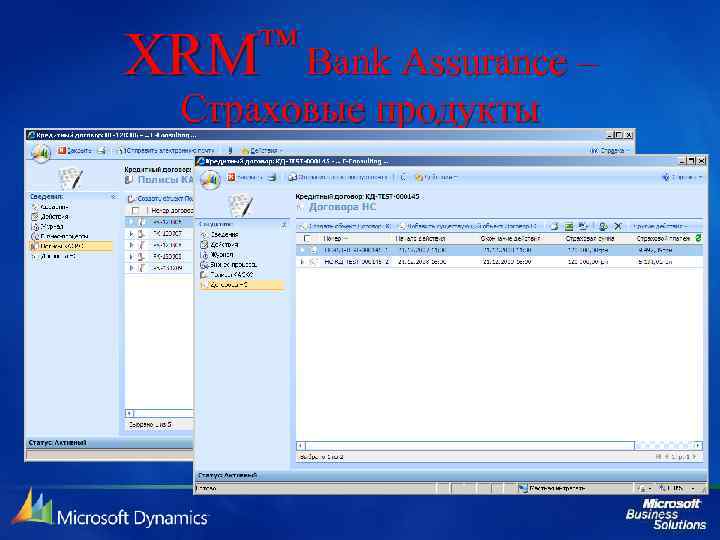Open Журнал in front window sidebar
Viewport: 720px width, 540px height.
pyautogui.click(x=217, y=254)
